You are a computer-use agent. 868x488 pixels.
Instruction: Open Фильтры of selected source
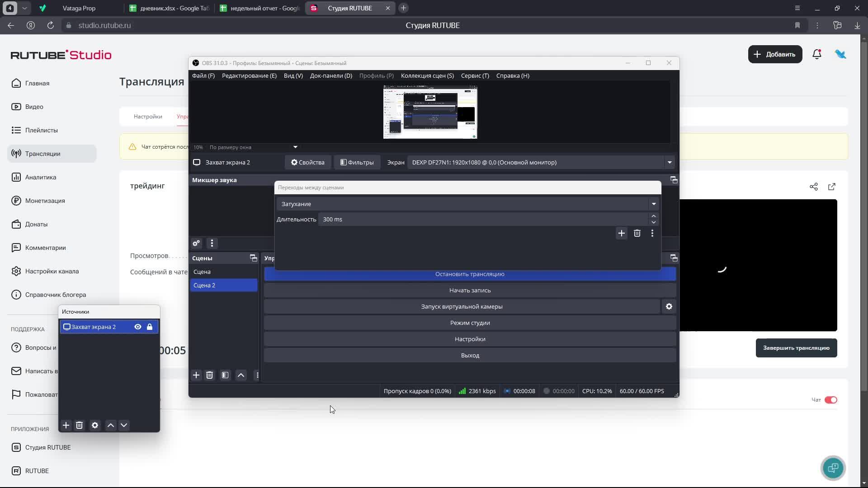click(357, 162)
